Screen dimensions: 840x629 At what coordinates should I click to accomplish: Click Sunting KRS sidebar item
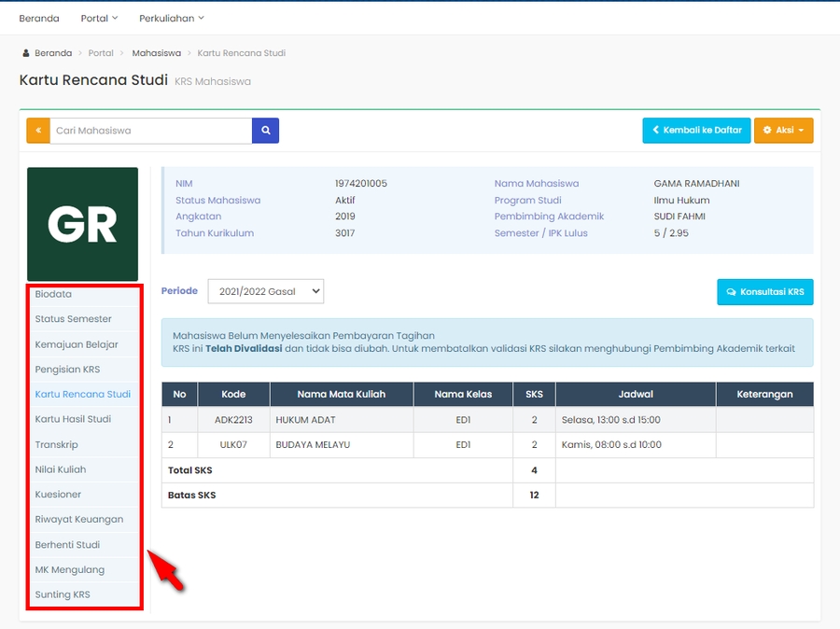pos(63,594)
